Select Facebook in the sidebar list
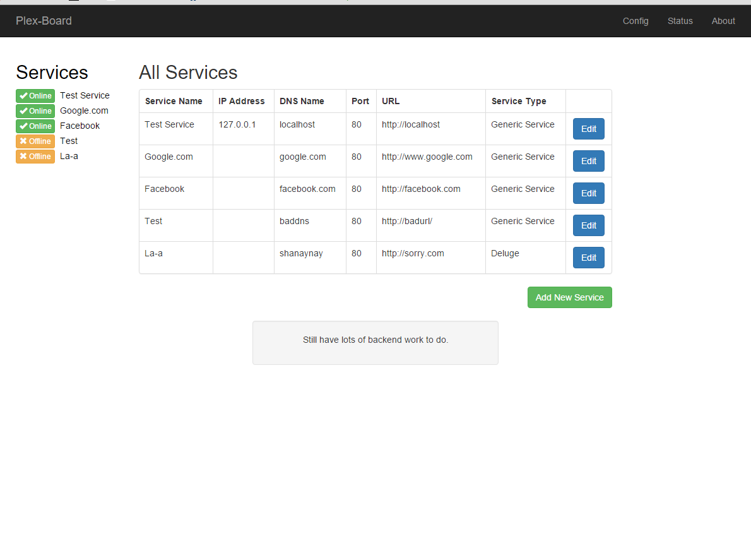The width and height of the screenshot is (751, 560). point(80,126)
